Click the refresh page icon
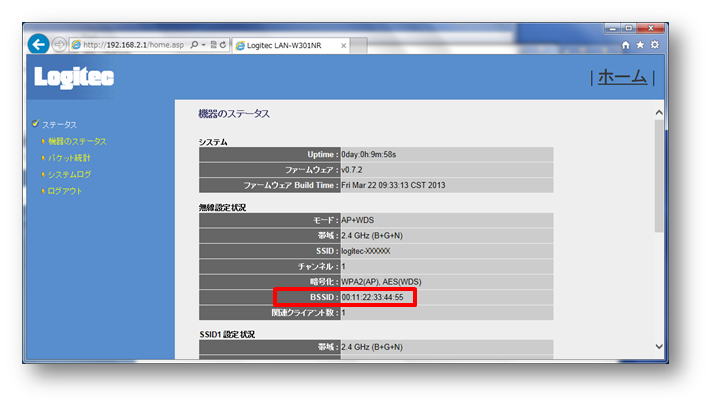This screenshot has height=406, width=711. [223, 45]
